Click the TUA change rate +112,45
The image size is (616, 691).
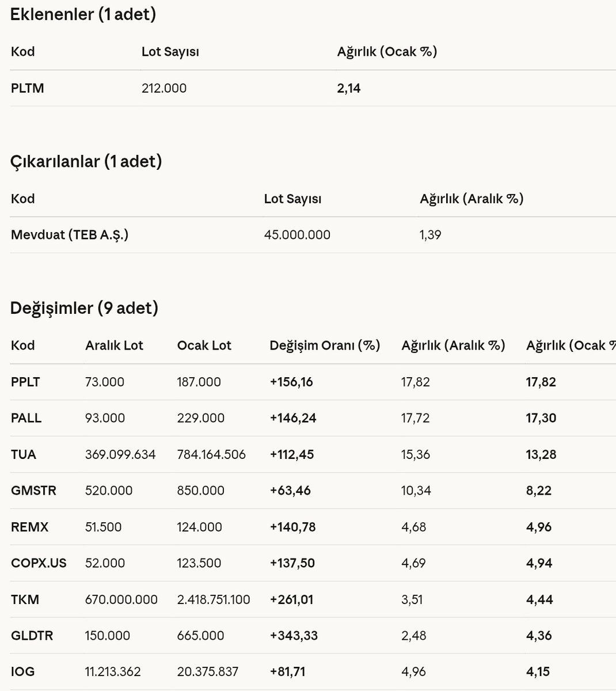(291, 454)
